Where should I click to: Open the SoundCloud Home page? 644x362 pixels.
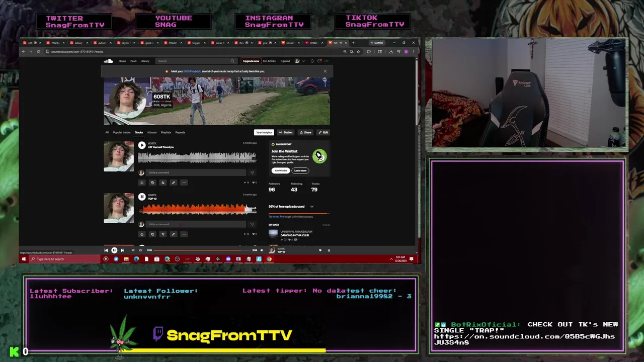pos(122,61)
